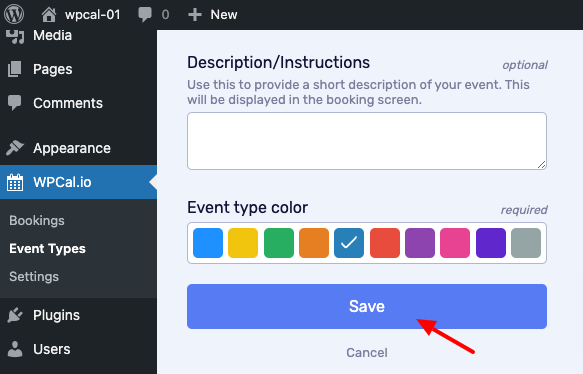Open Bookings submenu item
The height and width of the screenshot is (374, 583).
pyautogui.click(x=37, y=220)
